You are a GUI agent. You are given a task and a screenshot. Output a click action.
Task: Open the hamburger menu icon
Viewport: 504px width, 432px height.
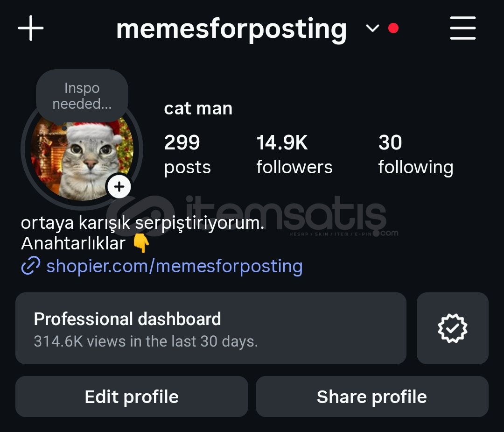[462, 28]
